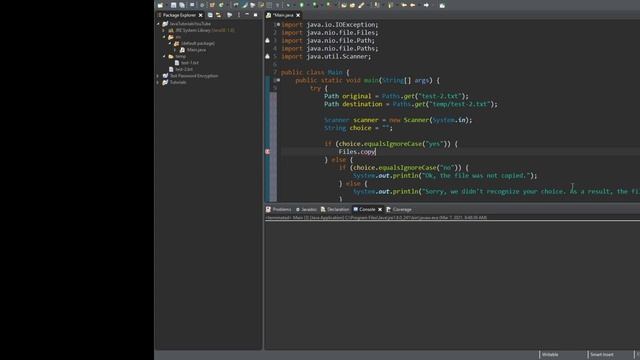This screenshot has height=360, width=640.
Task: Switch to the Javadoc tab
Action: tap(307, 209)
